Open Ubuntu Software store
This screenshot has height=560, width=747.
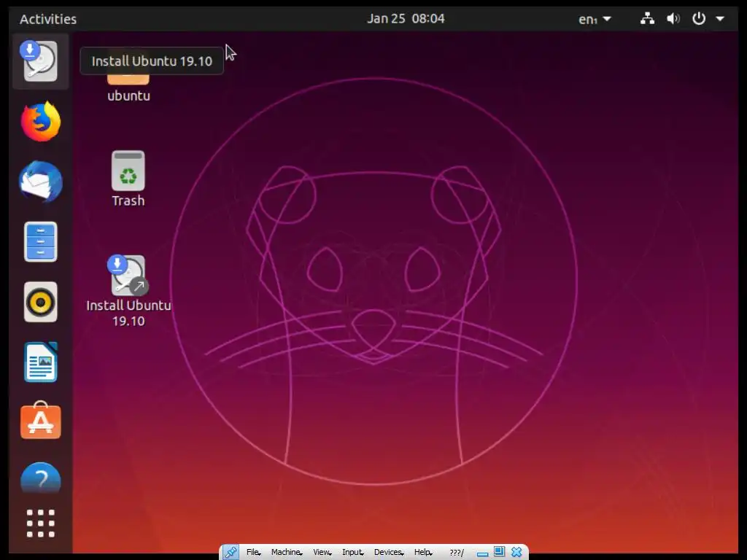coord(41,421)
